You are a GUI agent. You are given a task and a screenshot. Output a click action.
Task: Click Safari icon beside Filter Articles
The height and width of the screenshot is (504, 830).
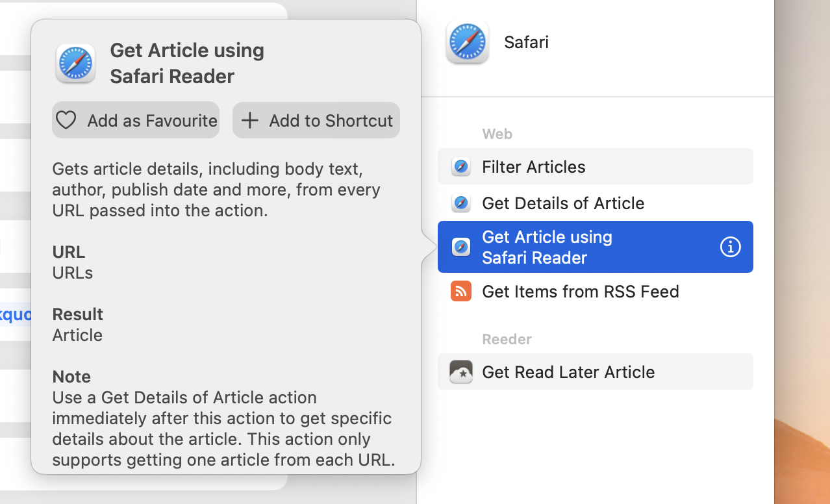[x=461, y=166]
